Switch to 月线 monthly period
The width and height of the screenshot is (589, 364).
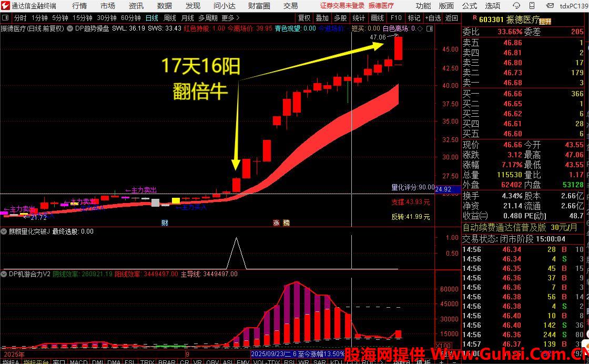(187, 18)
